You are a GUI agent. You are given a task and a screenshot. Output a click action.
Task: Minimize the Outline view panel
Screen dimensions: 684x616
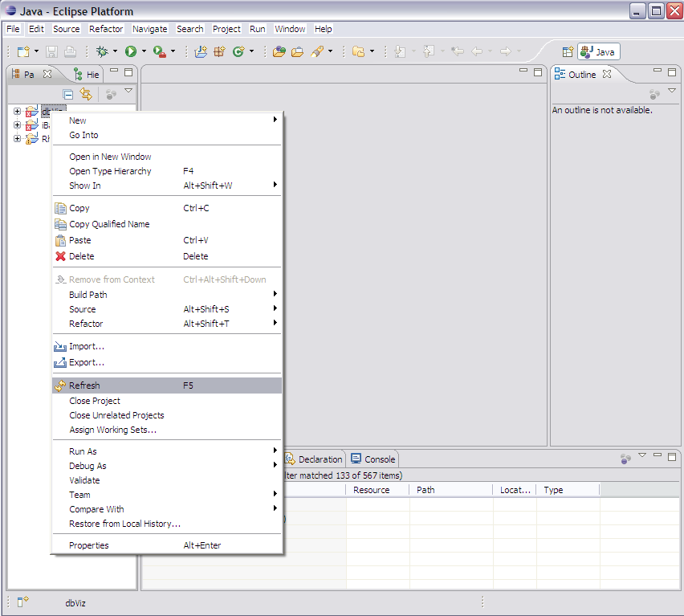[x=658, y=70]
